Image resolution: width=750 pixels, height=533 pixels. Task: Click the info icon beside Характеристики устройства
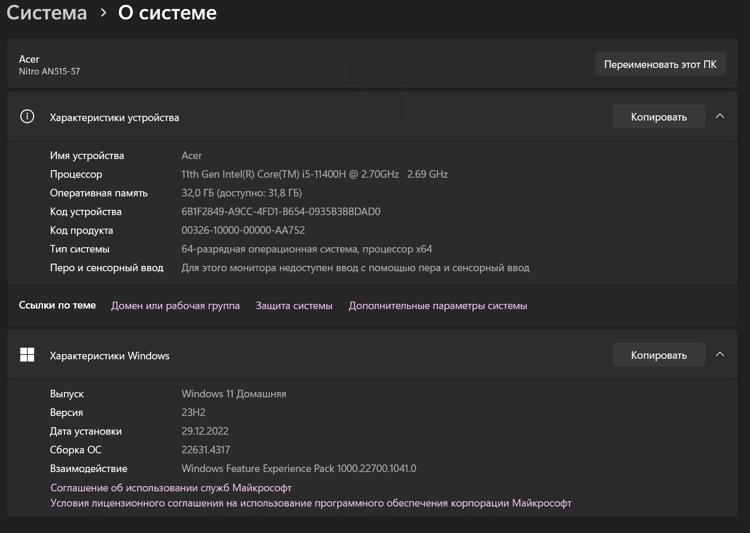27,117
